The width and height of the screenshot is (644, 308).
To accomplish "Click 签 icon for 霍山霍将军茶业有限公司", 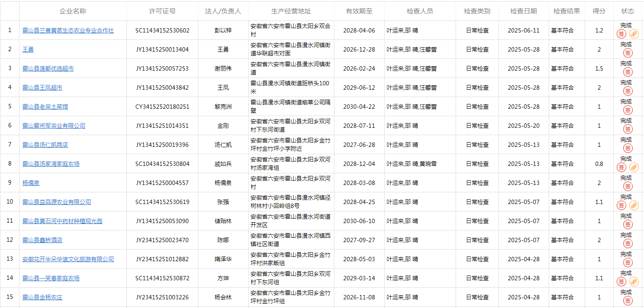I will click(x=628, y=129).
